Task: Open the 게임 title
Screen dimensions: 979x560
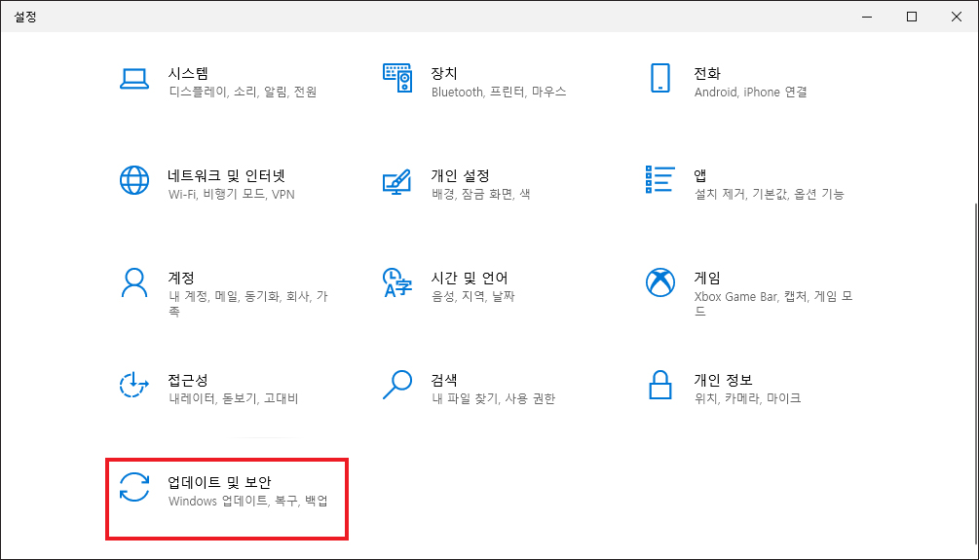Action: click(707, 278)
